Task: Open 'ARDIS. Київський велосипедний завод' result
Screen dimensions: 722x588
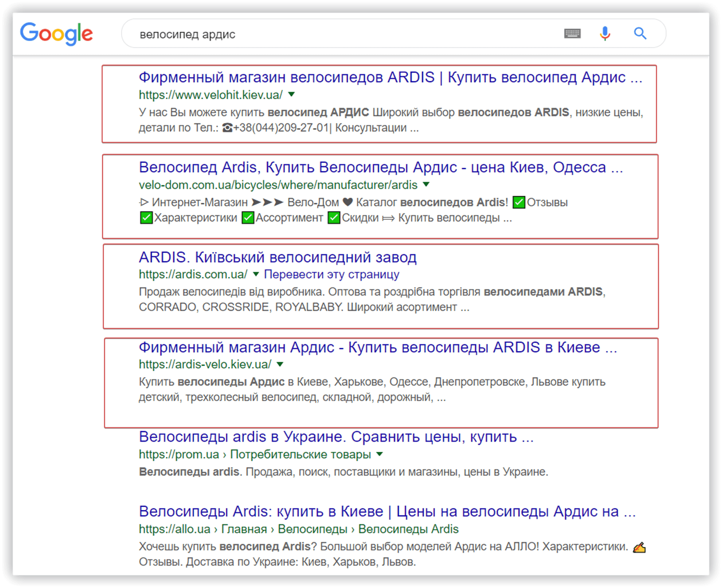Action: (x=278, y=257)
